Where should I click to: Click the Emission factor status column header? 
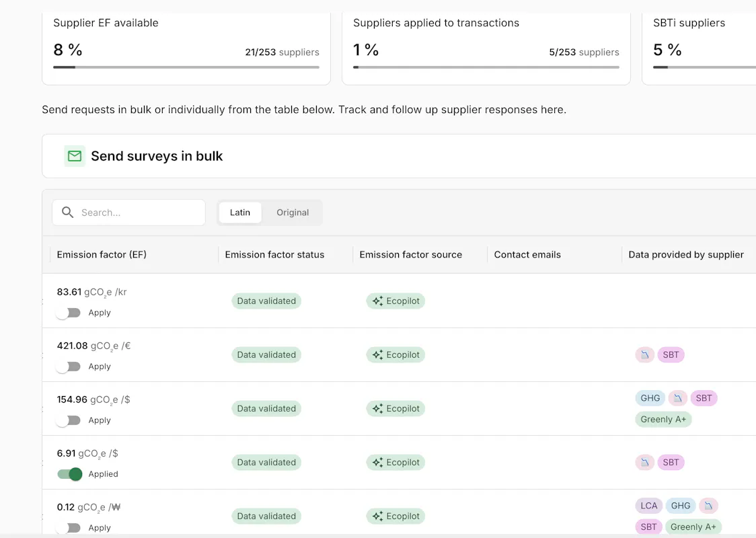coord(274,254)
